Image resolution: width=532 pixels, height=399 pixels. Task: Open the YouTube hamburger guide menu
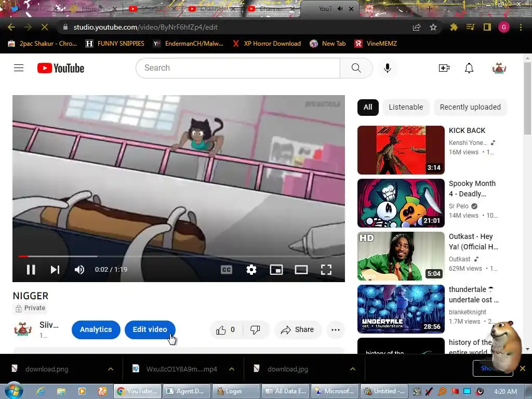tap(19, 68)
